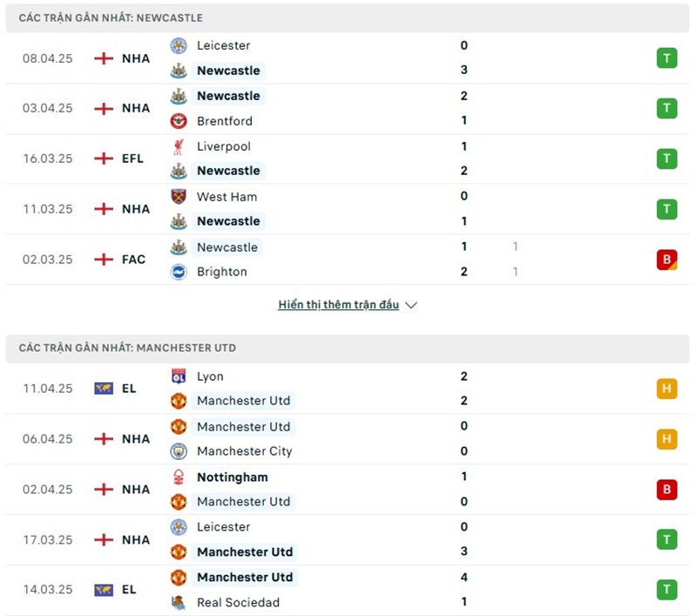
Task: Click the Brighton club crest icon
Action: coord(179,272)
